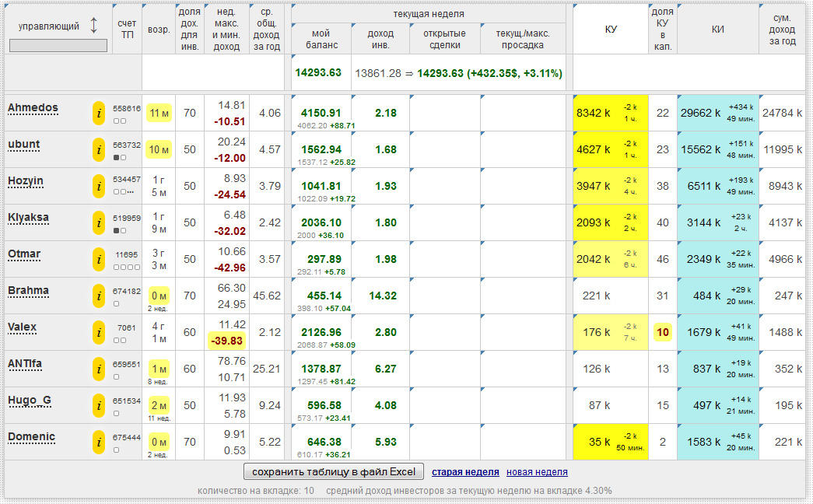Sort by мой баланс column header
Image resolution: width=813 pixels, height=504 pixels.
point(321,39)
